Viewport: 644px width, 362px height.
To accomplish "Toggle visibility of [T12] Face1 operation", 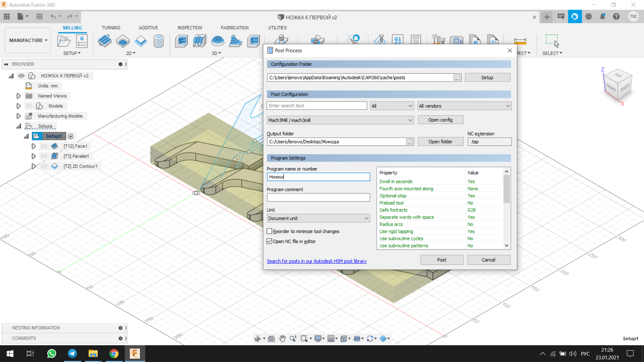I will click(x=44, y=146).
